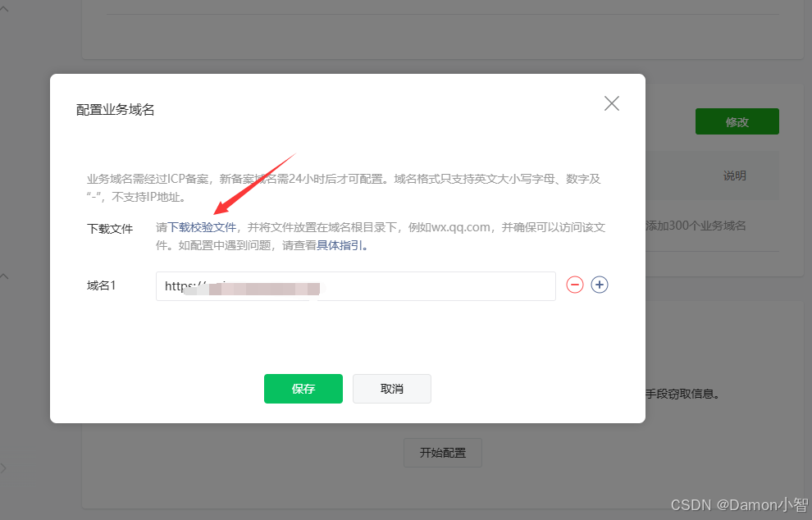Screen dimensions: 812x520
Task: Open the 下载校验文件 download link
Action: tap(202, 227)
